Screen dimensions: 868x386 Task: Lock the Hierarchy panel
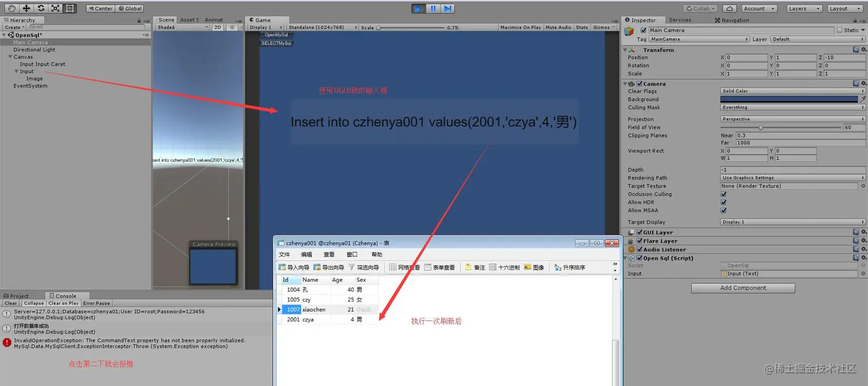click(x=139, y=20)
